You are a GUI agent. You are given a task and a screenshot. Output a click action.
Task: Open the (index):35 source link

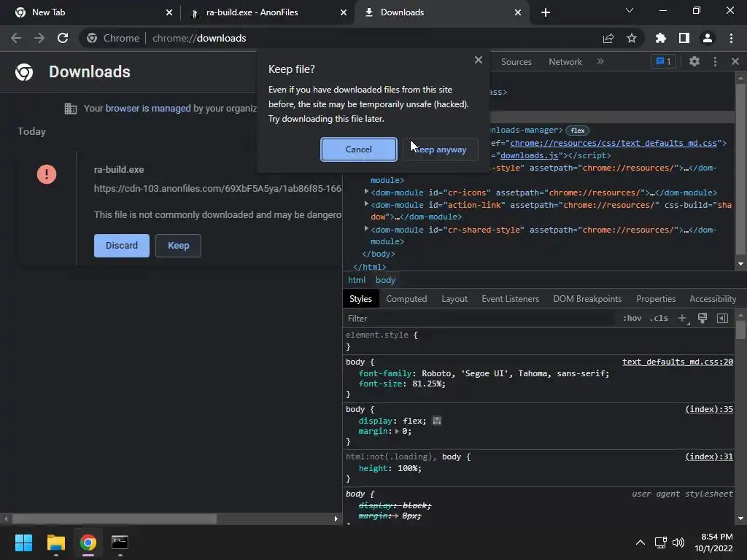pyautogui.click(x=709, y=410)
